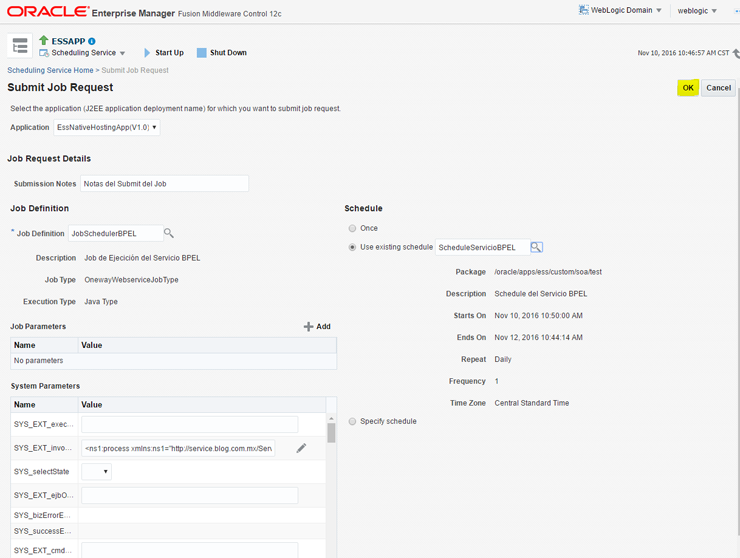Click the Submission Notes text field

(164, 184)
